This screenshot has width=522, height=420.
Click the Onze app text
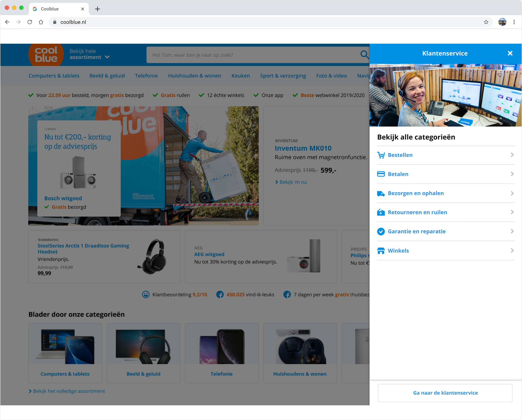272,95
